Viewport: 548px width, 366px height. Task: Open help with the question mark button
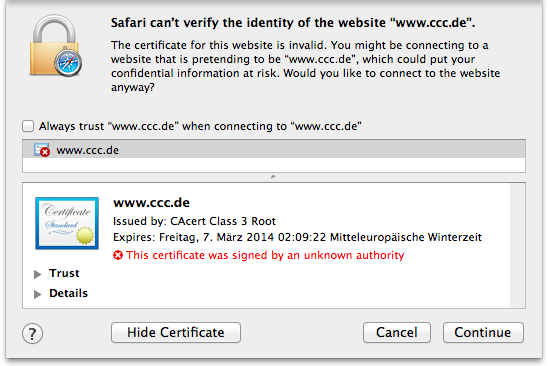(33, 333)
